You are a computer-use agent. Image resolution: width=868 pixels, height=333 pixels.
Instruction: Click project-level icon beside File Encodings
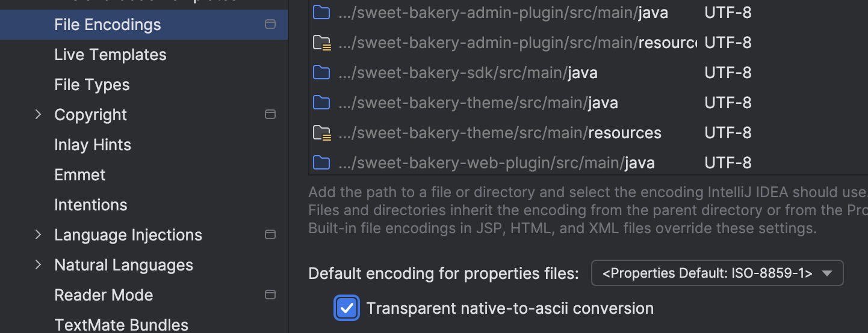(270, 25)
